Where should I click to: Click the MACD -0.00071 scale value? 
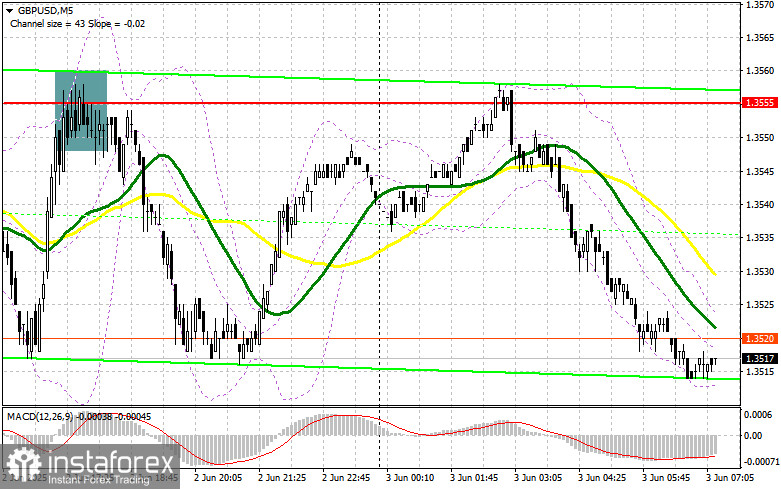(x=762, y=462)
